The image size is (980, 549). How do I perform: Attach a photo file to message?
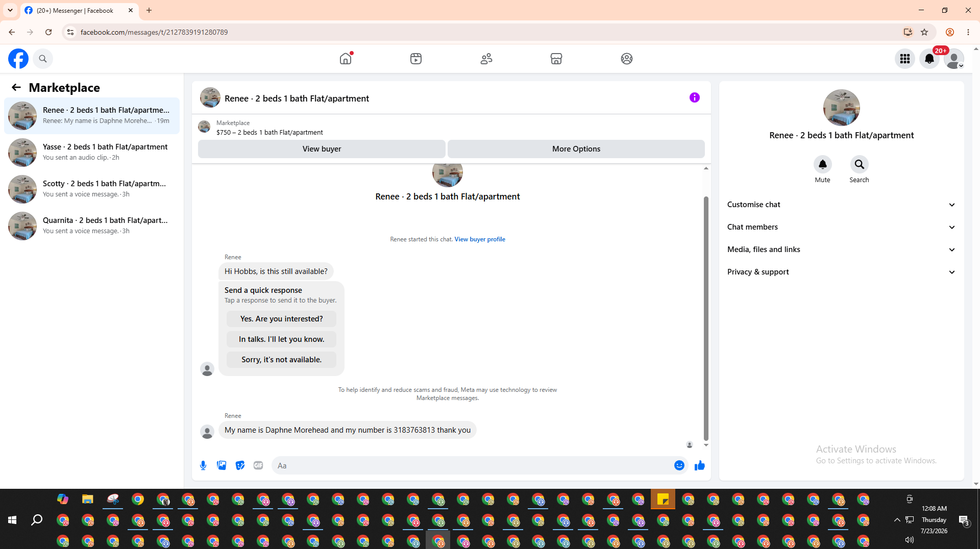[x=222, y=465]
